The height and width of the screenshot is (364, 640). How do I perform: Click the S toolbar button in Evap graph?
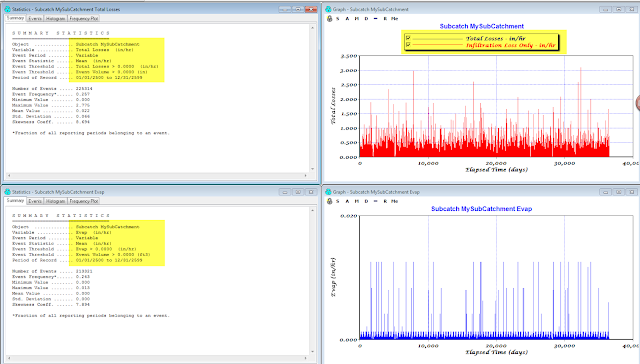(x=338, y=201)
